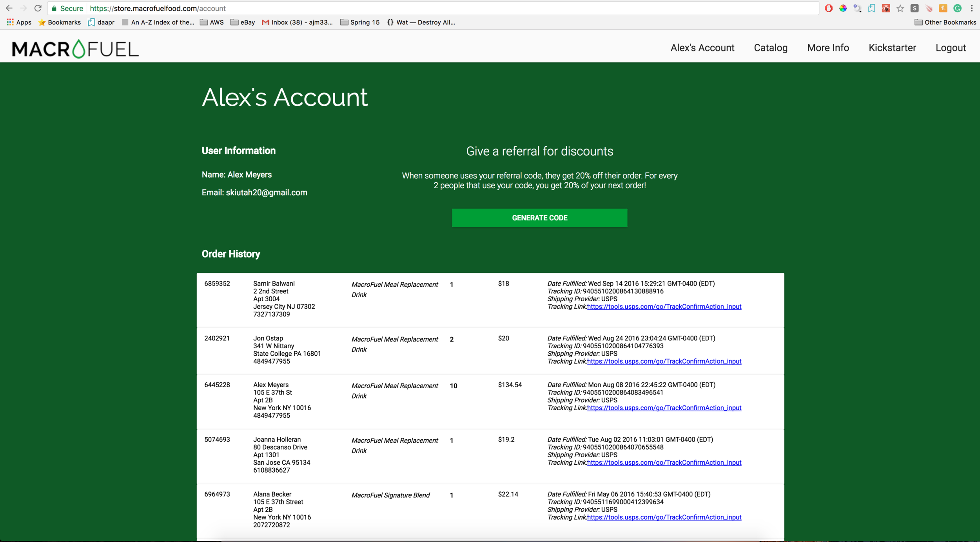Open the Chrome three-dot menu
Screen dimensions: 980x542
(x=972, y=8)
